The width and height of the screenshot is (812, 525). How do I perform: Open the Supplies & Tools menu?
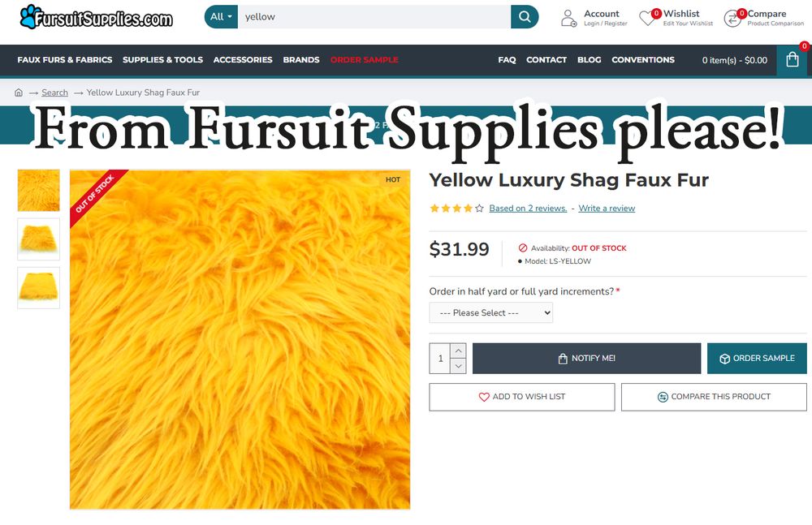click(x=162, y=59)
